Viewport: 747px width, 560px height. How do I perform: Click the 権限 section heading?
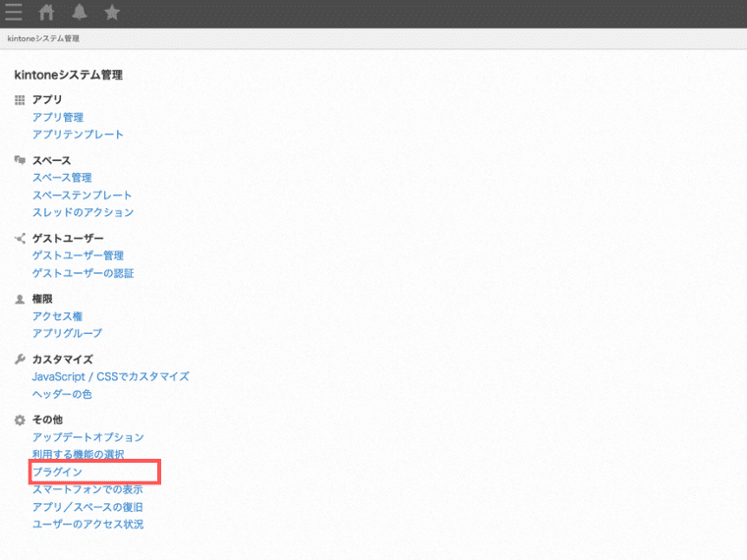tap(42, 299)
